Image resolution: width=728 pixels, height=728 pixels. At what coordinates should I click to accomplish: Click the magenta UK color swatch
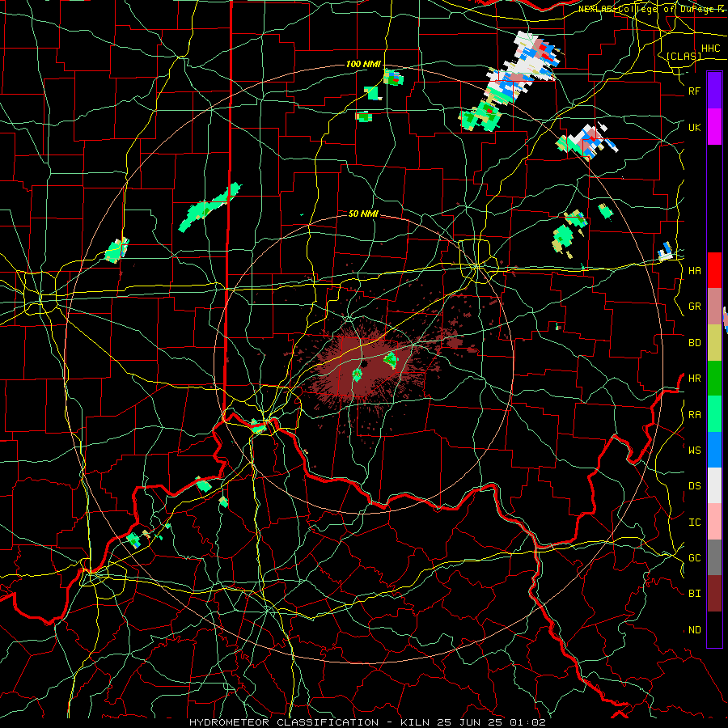coord(714,127)
